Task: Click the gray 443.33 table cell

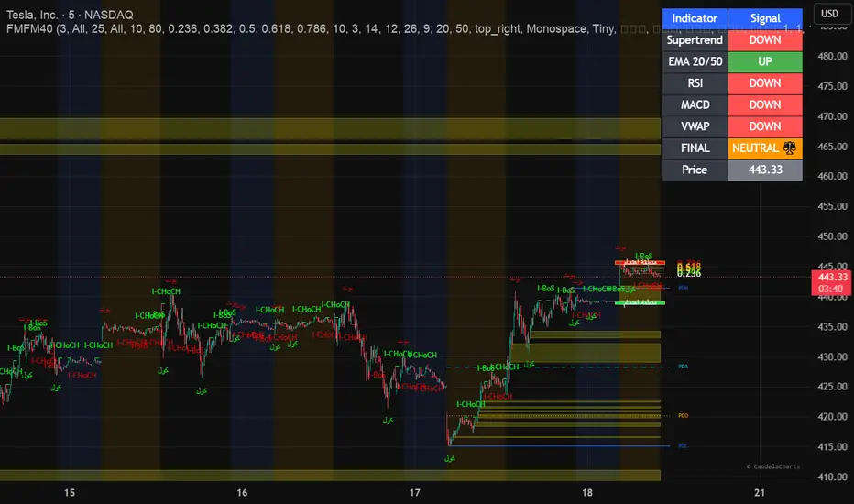Action: pyautogui.click(x=765, y=170)
